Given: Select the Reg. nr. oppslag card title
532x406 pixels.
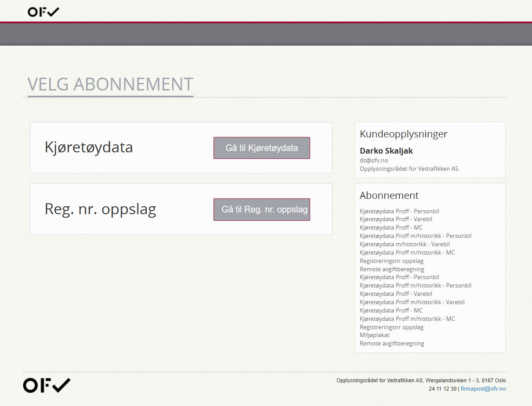Looking at the screenshot, I should click(x=100, y=209).
